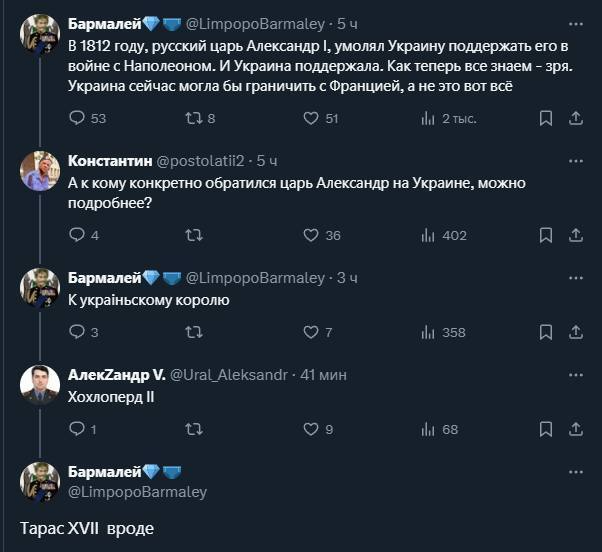This screenshot has width=602, height=552.
Task: Open AлекZандр V. profile name link
Action: (x=109, y=374)
